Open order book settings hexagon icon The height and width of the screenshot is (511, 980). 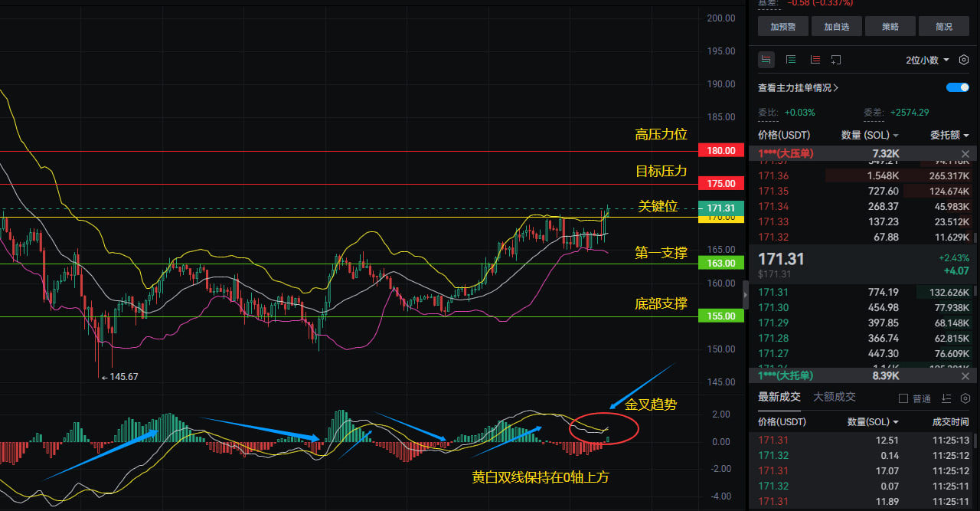tap(963, 60)
